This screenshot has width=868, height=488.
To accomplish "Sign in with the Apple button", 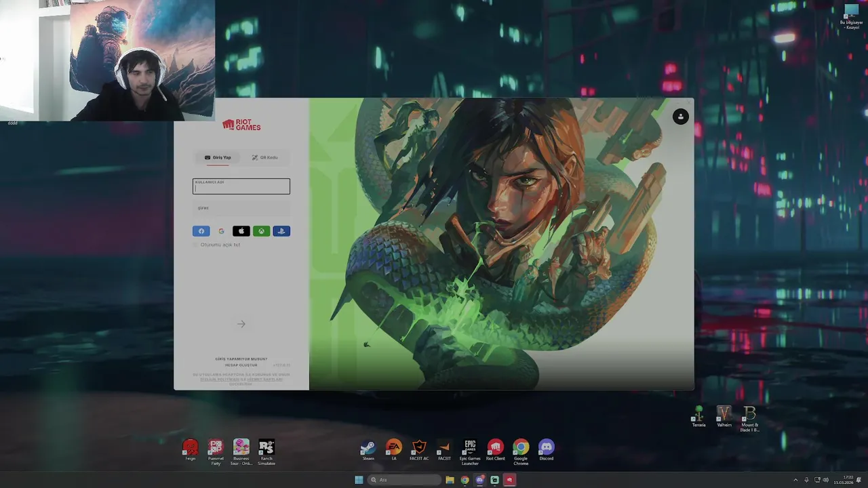I will [241, 231].
